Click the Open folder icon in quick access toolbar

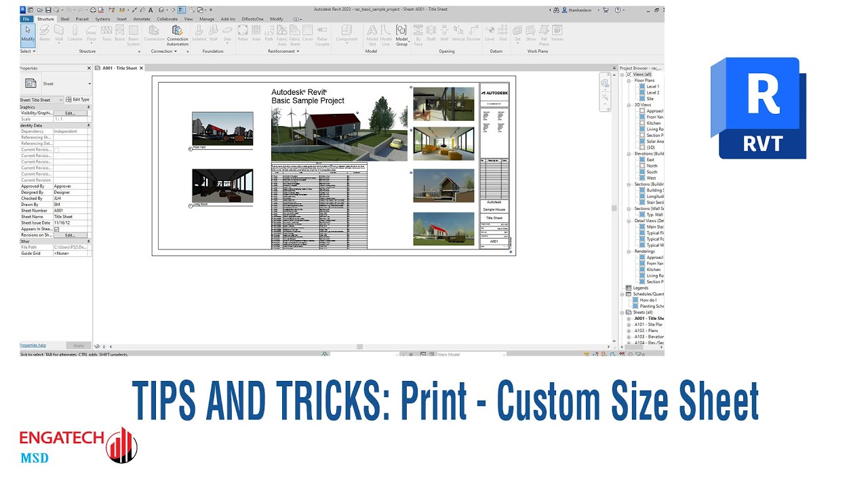coord(40,11)
